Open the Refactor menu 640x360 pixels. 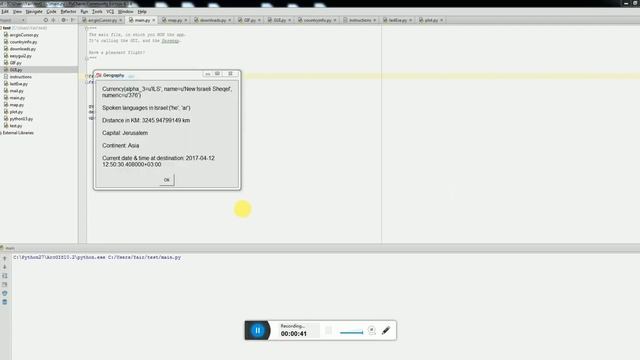point(68,12)
